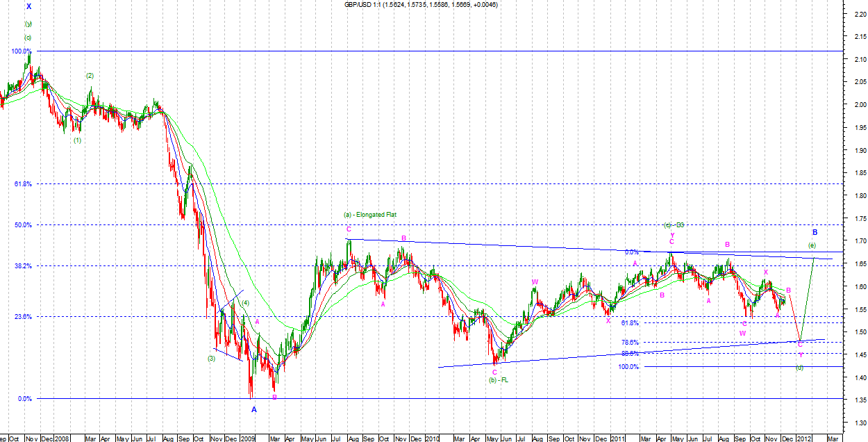Screen dimensions: 868x442
Task: Select the large blue B wave label
Action: coord(815,232)
